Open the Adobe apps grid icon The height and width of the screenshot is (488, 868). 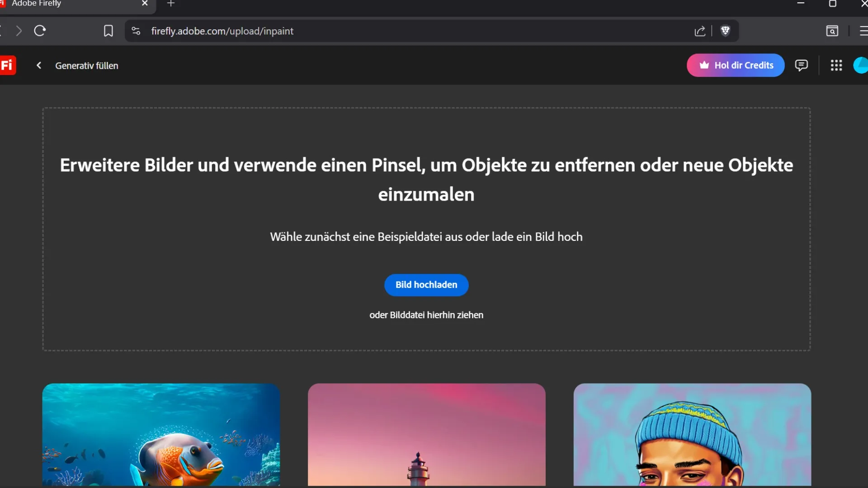[836, 66]
